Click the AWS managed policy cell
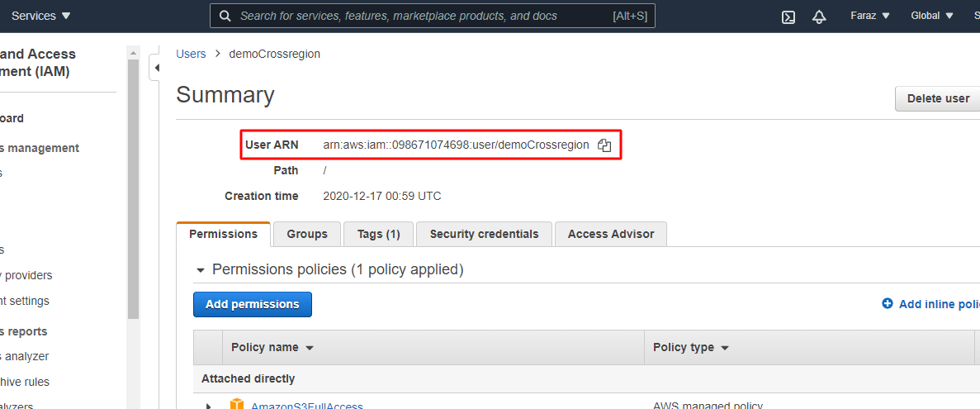The height and width of the screenshot is (409, 980). [708, 405]
